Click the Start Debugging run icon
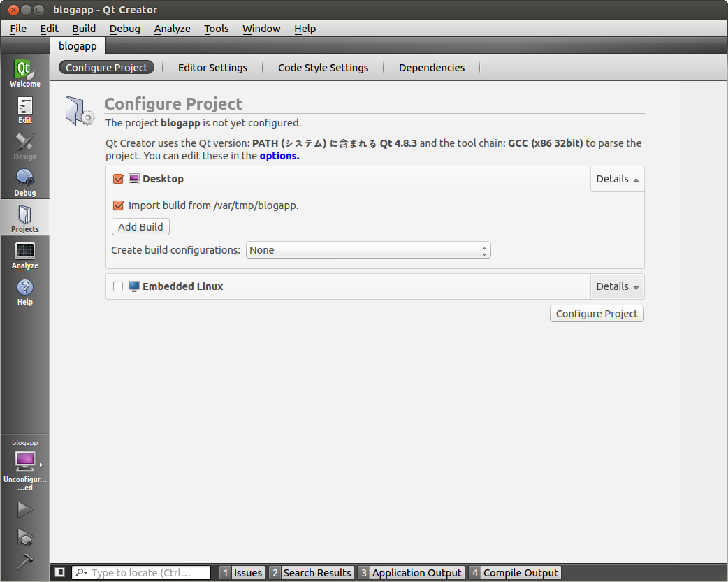 click(24, 537)
